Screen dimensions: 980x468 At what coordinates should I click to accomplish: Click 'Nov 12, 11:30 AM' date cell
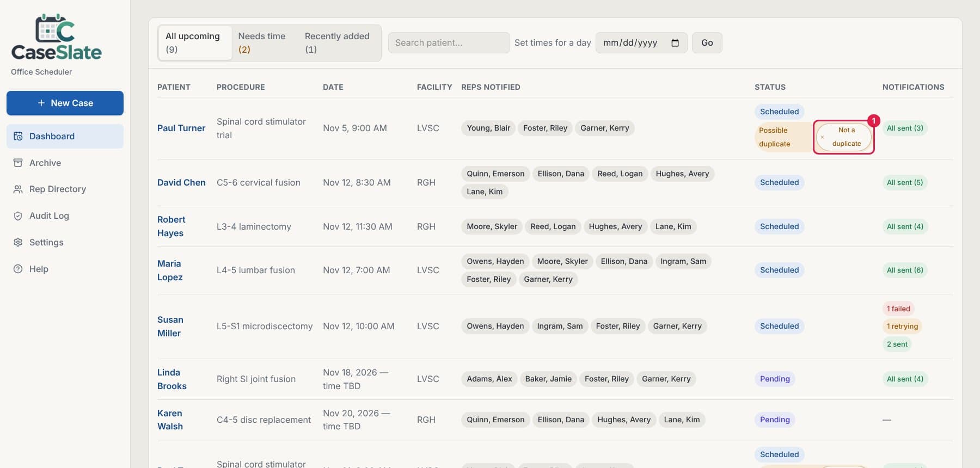coord(357,226)
